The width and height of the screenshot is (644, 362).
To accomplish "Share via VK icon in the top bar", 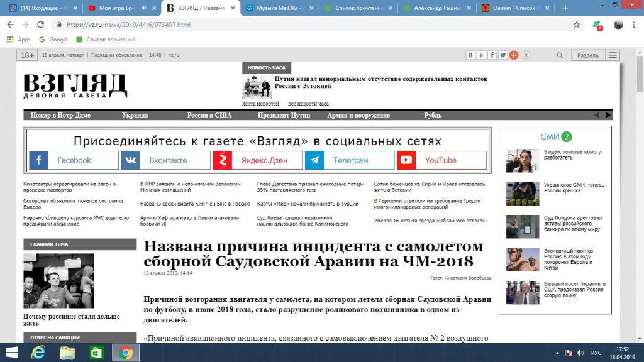I will coord(470,55).
